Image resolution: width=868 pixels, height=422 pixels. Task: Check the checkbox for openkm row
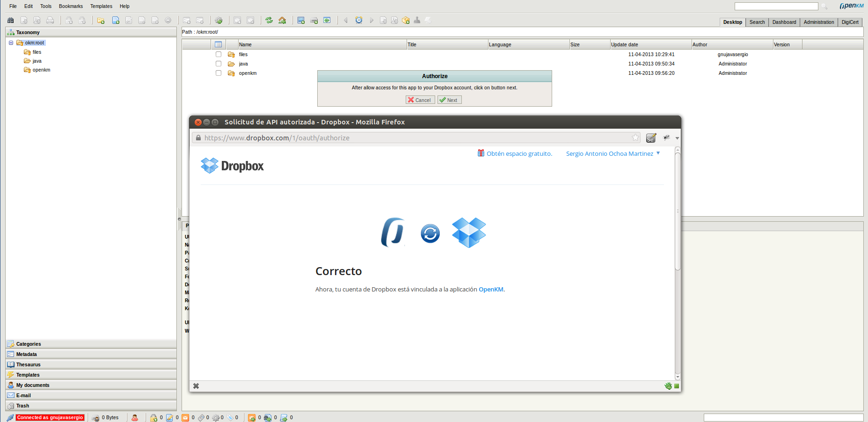219,73
